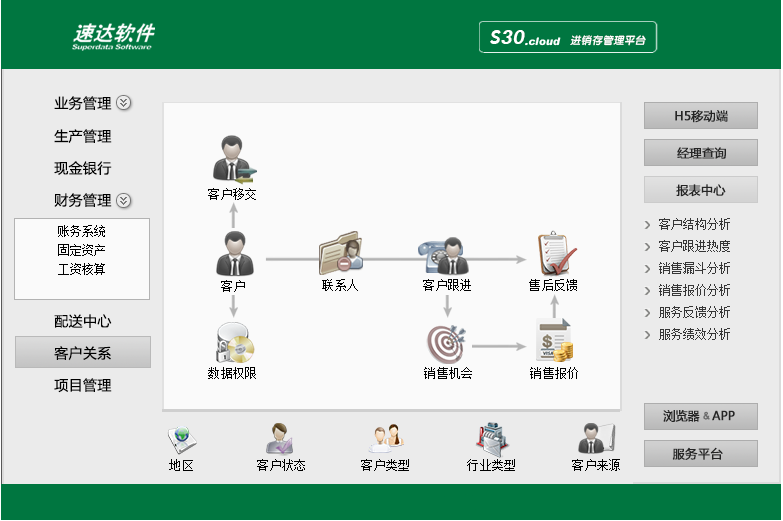Click the 地区 label text
Viewport: 783px width, 521px height.
(x=181, y=466)
